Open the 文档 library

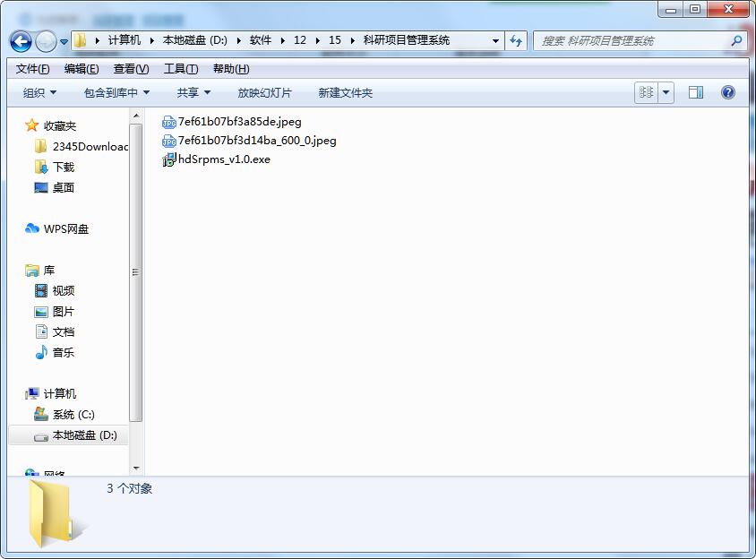click(55, 331)
